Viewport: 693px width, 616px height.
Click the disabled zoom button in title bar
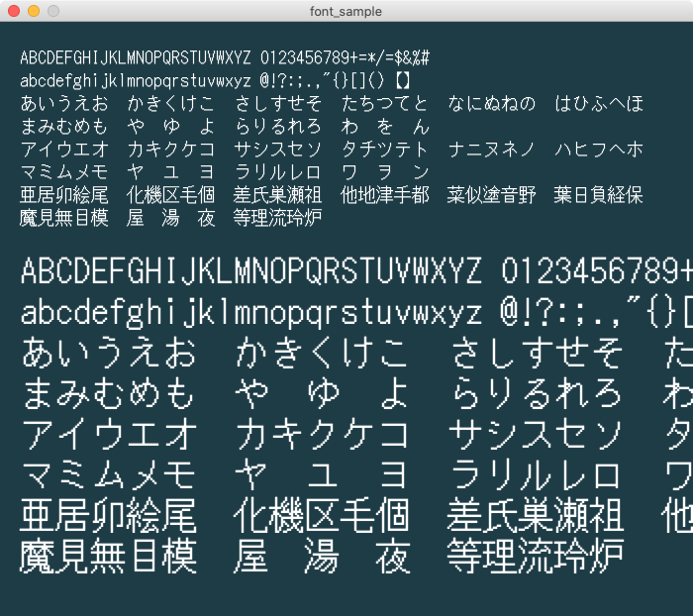[53, 11]
